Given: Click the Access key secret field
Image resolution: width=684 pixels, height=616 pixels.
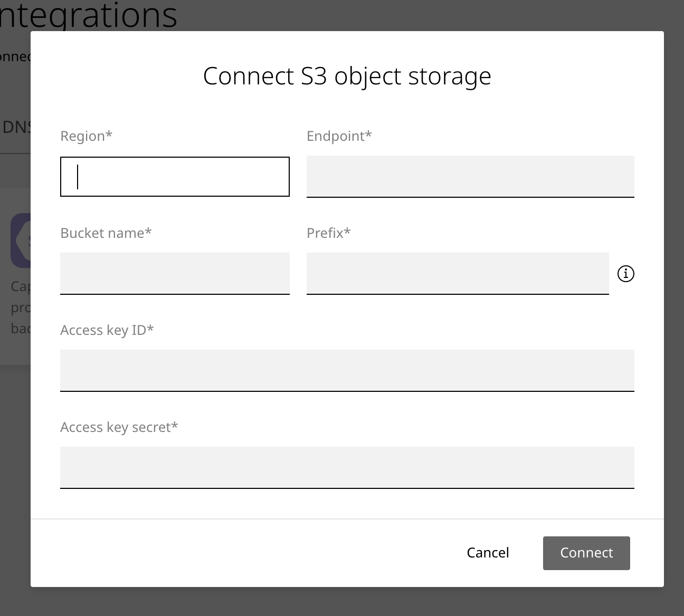Looking at the screenshot, I should click(347, 467).
